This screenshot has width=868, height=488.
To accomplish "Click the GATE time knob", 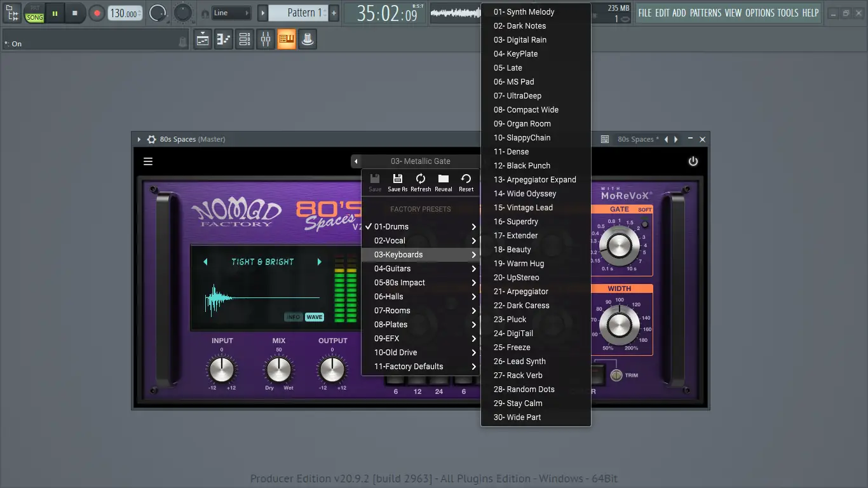I will point(619,245).
